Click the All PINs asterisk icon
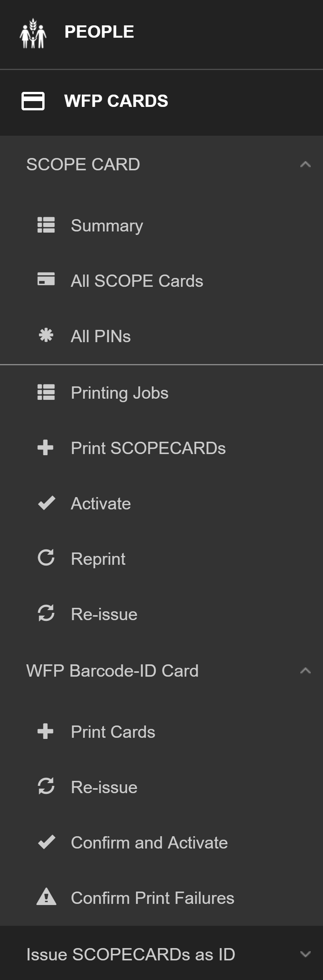This screenshot has height=980, width=323. pos(46,336)
